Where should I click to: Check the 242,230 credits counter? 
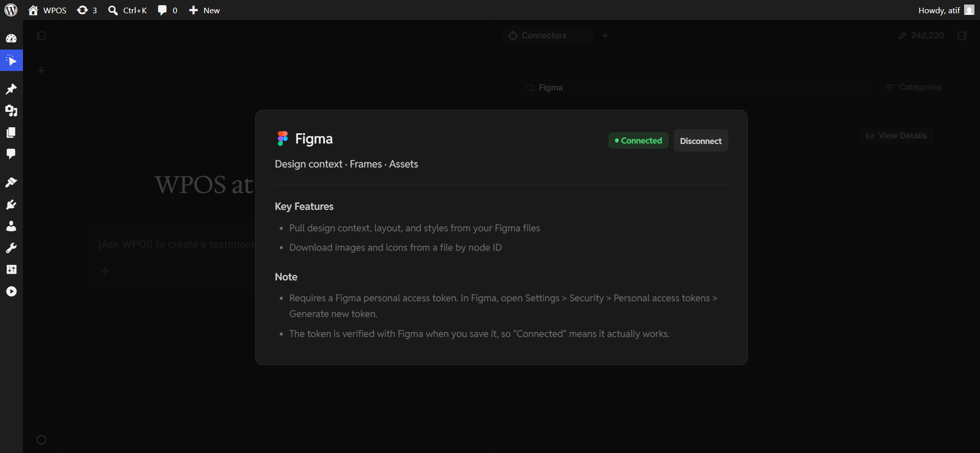click(x=921, y=36)
